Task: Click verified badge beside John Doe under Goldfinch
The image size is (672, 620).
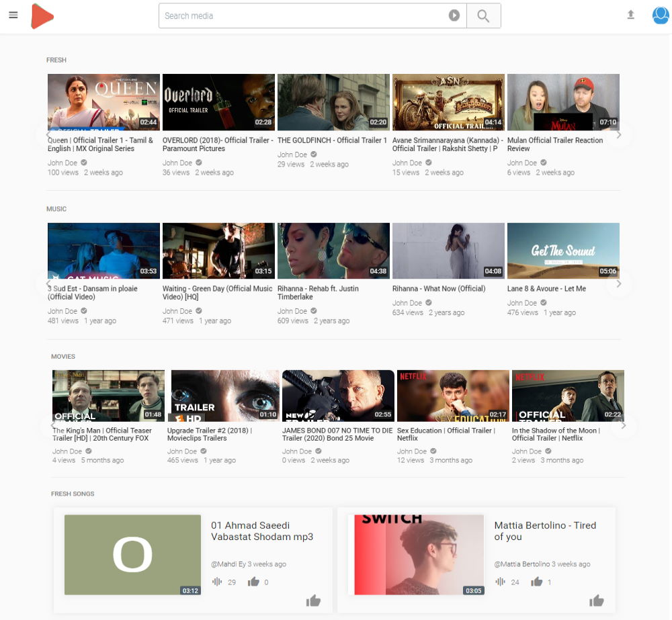Action: click(314, 154)
